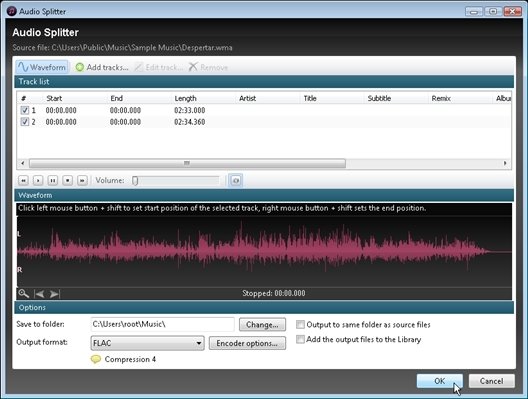Click the Edit track toolbar item
528x399 pixels.
tap(159, 67)
